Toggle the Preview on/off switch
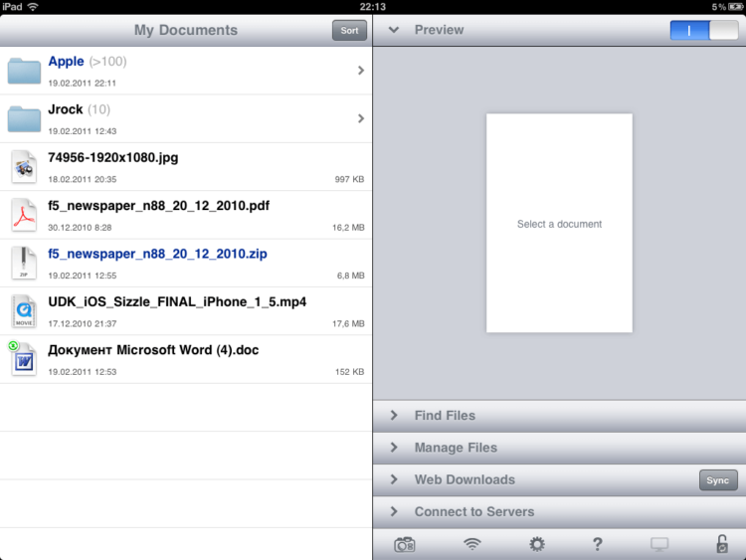Screen dimensions: 746x560 click(x=703, y=31)
